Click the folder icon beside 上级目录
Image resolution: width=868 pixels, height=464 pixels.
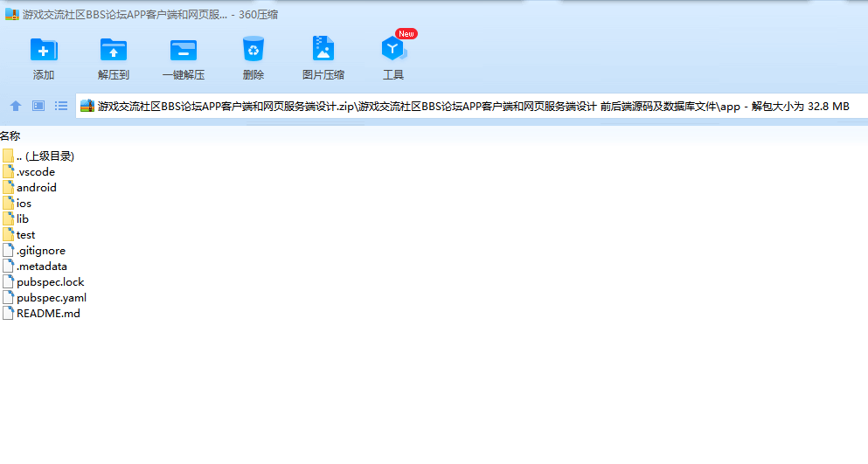(x=8, y=156)
